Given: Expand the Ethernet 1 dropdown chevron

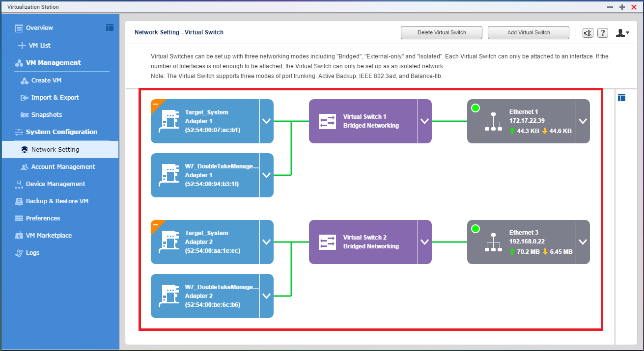Looking at the screenshot, I should point(583,121).
